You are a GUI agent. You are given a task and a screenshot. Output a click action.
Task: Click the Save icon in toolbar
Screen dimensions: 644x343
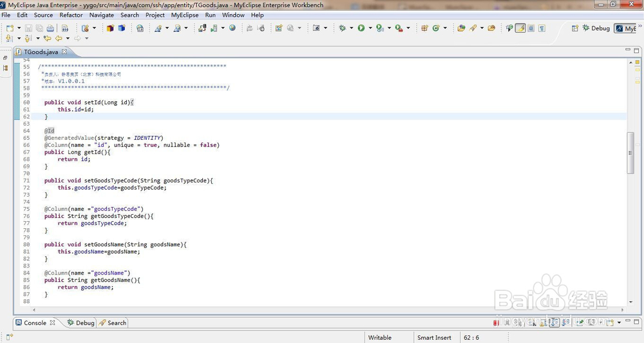click(28, 28)
